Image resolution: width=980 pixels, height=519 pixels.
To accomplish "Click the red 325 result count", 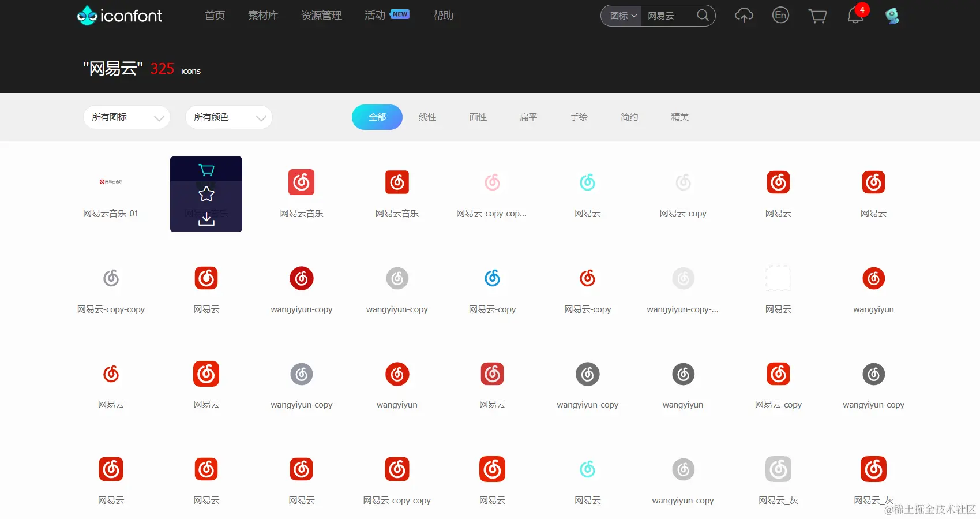I will pos(162,69).
